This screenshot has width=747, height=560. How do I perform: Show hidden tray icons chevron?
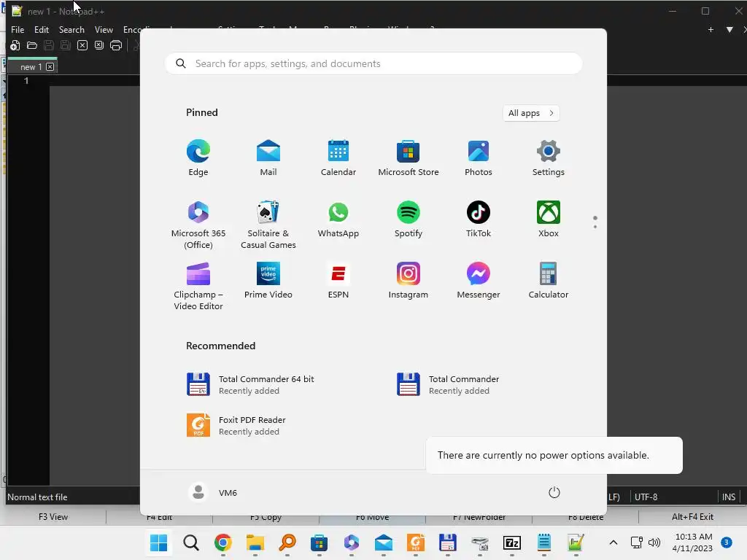pyautogui.click(x=614, y=542)
